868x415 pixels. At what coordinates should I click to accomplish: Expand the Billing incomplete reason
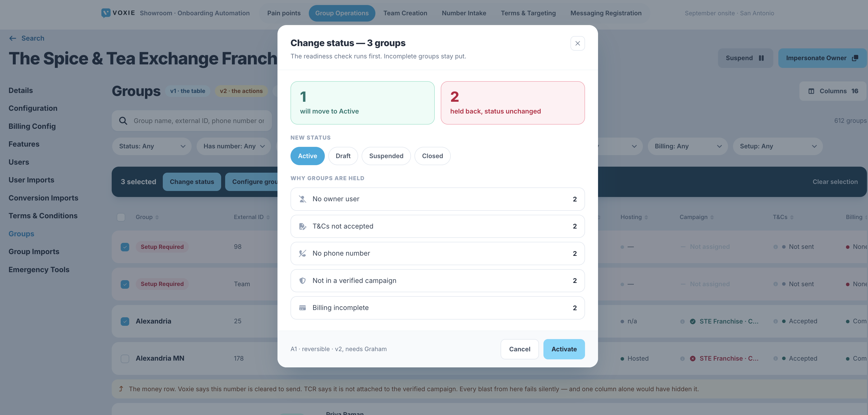(437, 308)
